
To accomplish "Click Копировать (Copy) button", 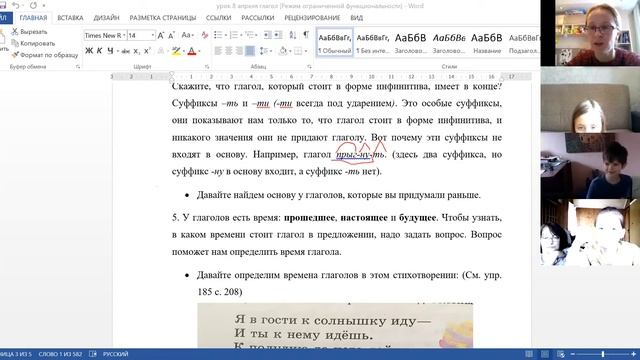I will click(x=33, y=43).
